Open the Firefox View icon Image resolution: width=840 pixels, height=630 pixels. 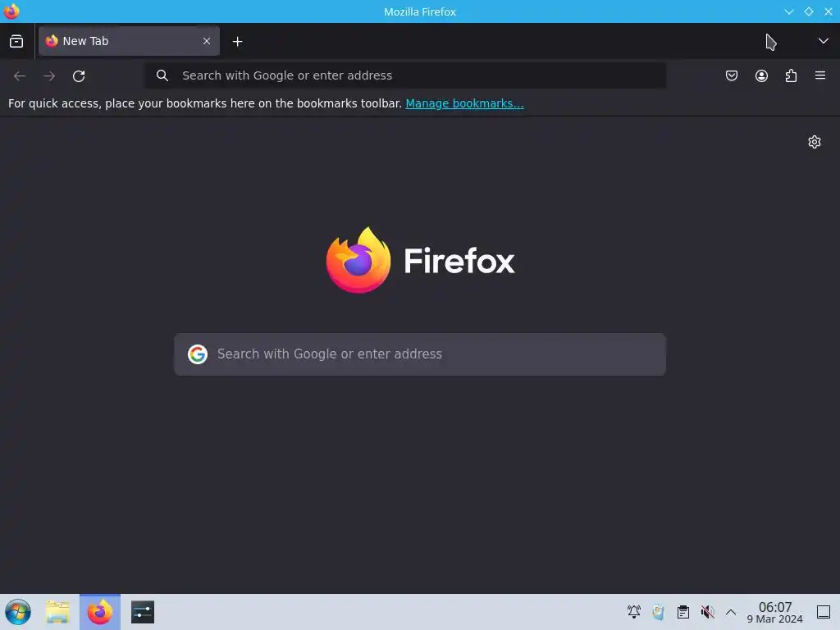(16, 41)
